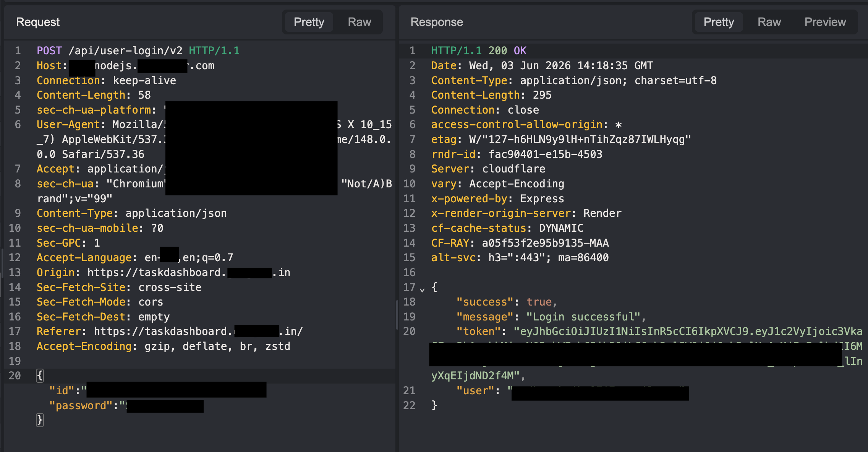Open Response Preview tab

tap(825, 22)
